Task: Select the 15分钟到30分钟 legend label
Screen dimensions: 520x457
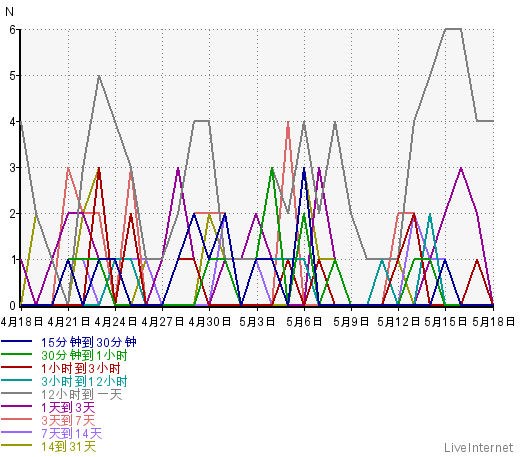Action: click(x=89, y=342)
